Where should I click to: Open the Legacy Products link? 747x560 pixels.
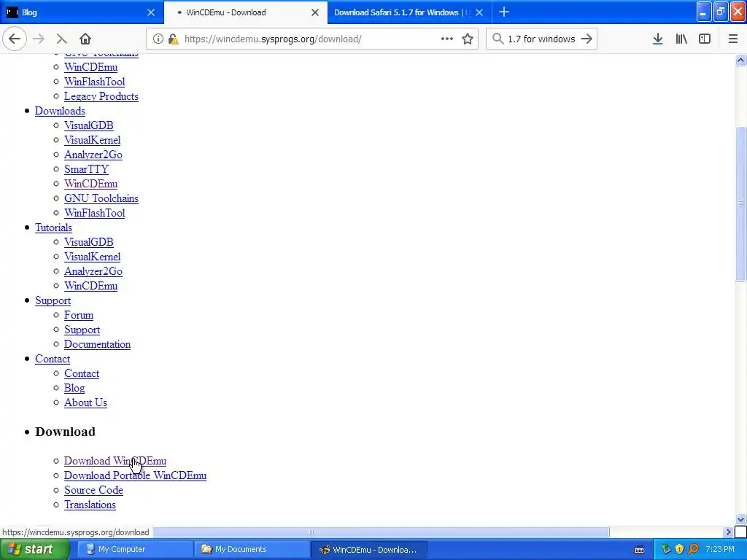tap(101, 96)
